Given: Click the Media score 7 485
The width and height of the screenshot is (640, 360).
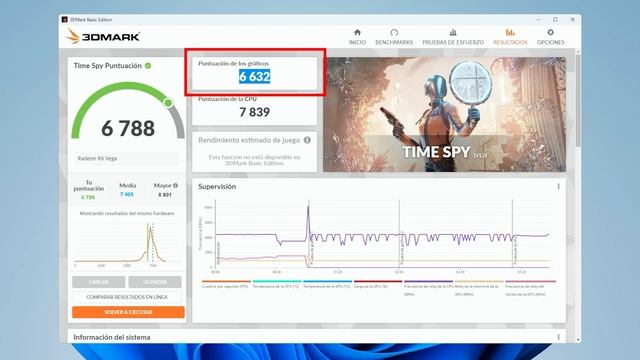Looking at the screenshot, I should coord(127,194).
